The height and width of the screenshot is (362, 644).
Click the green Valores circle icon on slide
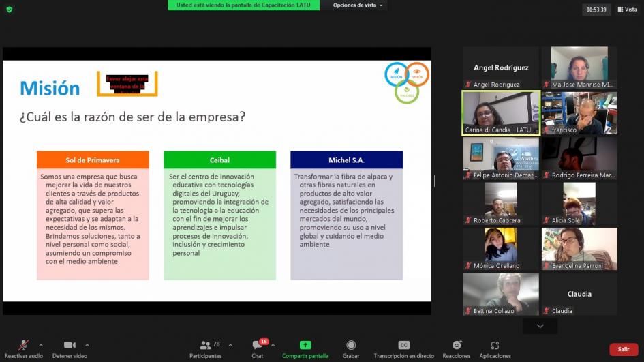pos(407,92)
